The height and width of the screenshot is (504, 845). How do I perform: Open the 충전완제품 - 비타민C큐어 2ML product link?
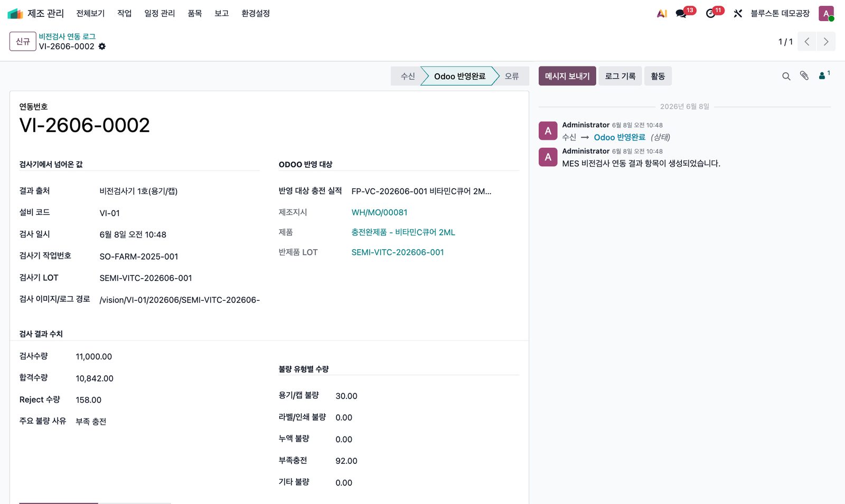(403, 232)
